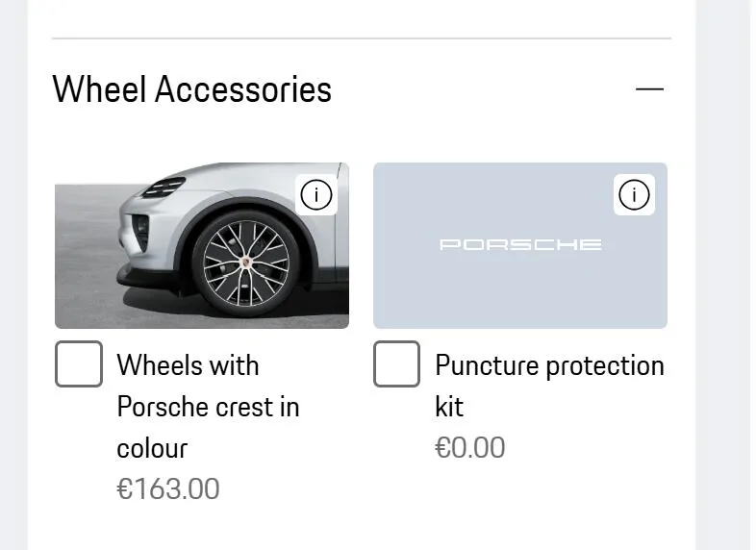Open info for Wheels with Porsche crest

tap(316, 195)
